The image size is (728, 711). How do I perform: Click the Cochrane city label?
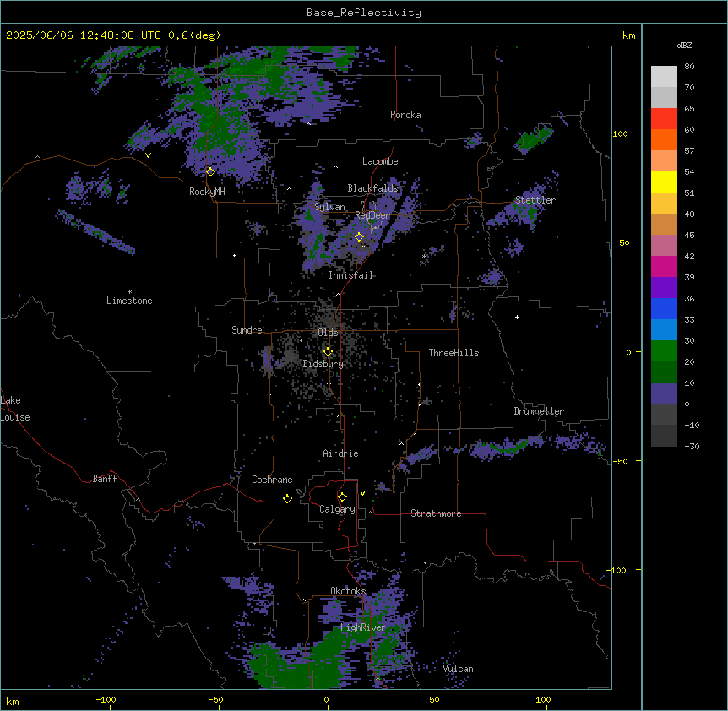272,480
